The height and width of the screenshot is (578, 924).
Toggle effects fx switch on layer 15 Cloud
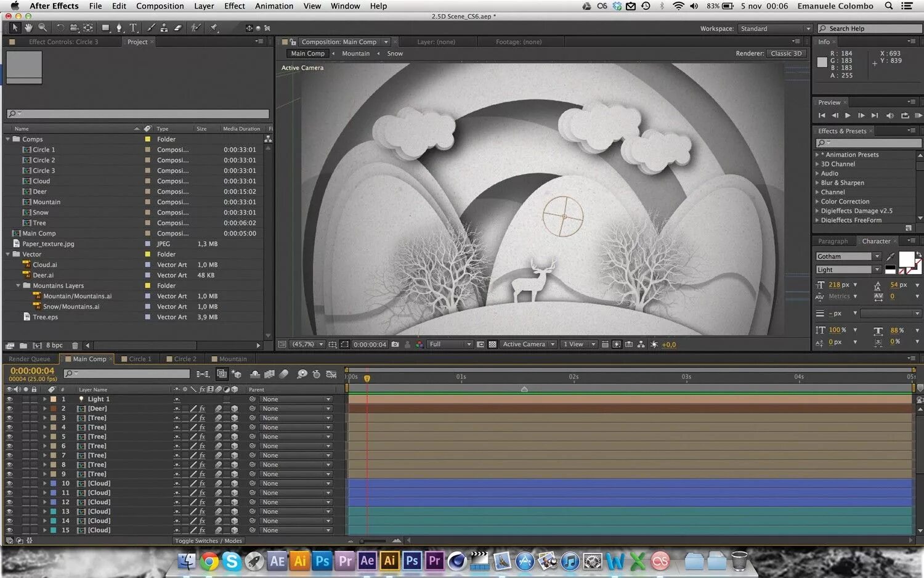202,530
